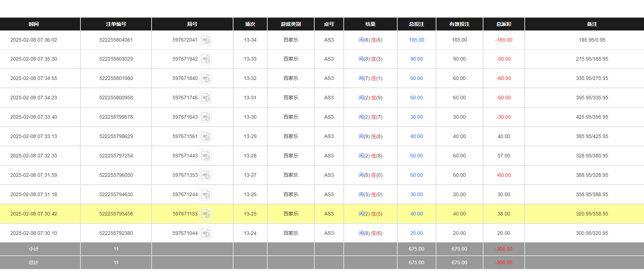This screenshot has height=275, width=644.
Task: Select bet number 522255803029
Action: pyautogui.click(x=116, y=59)
